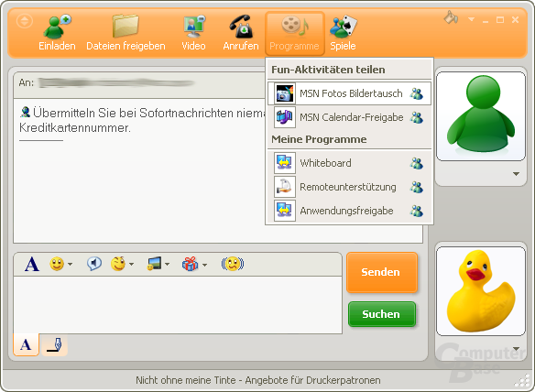The height and width of the screenshot is (392, 535).
Task: Click the Senden button
Action: click(x=382, y=272)
